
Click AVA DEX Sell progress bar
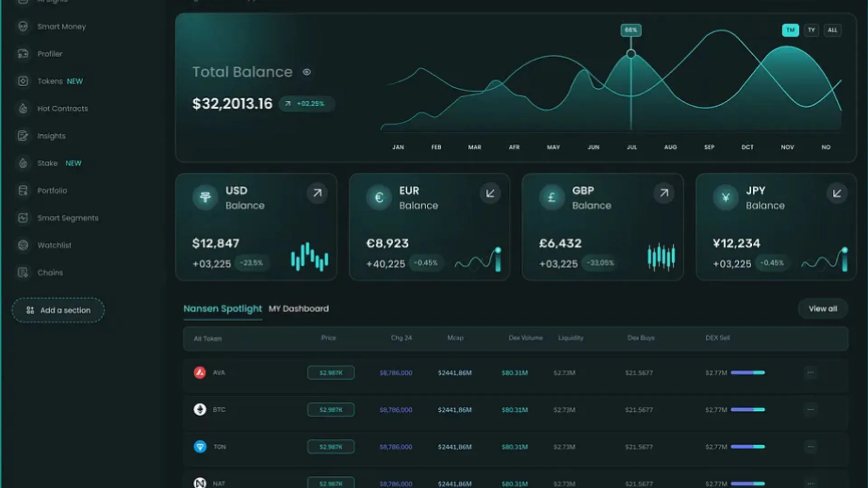coord(748,373)
